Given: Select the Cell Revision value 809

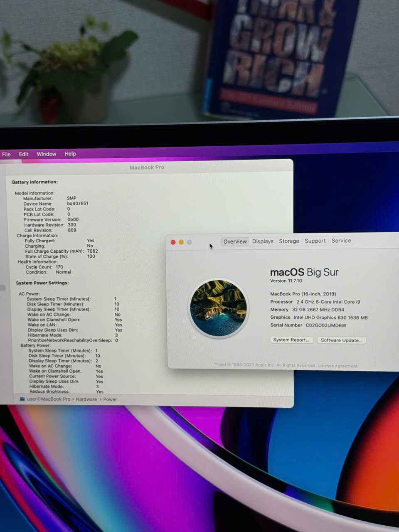Looking at the screenshot, I should pos(72,230).
